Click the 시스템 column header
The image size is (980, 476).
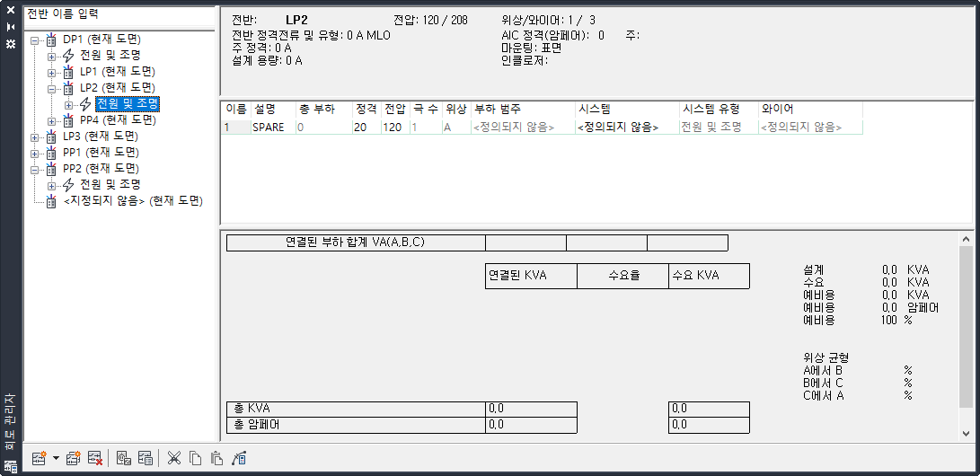pyautogui.click(x=627, y=110)
